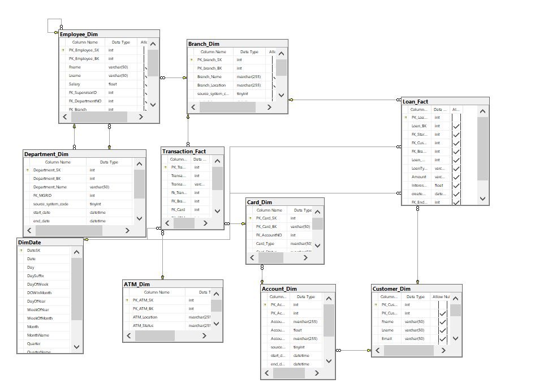The image size is (535, 392).
Task: Click scroll down arrow in Employee_Dim table
Action: pyautogui.click(x=153, y=105)
